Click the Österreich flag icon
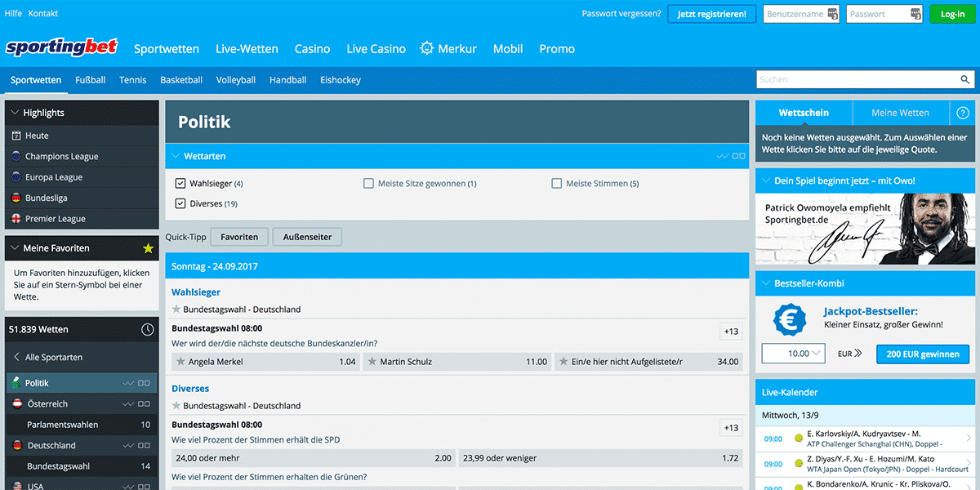 pos(16,403)
